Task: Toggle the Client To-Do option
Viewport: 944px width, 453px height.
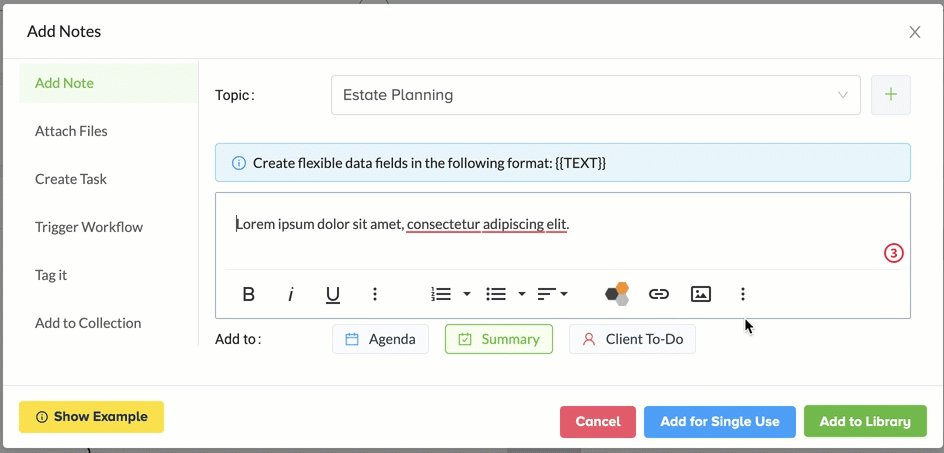Action: pos(632,339)
